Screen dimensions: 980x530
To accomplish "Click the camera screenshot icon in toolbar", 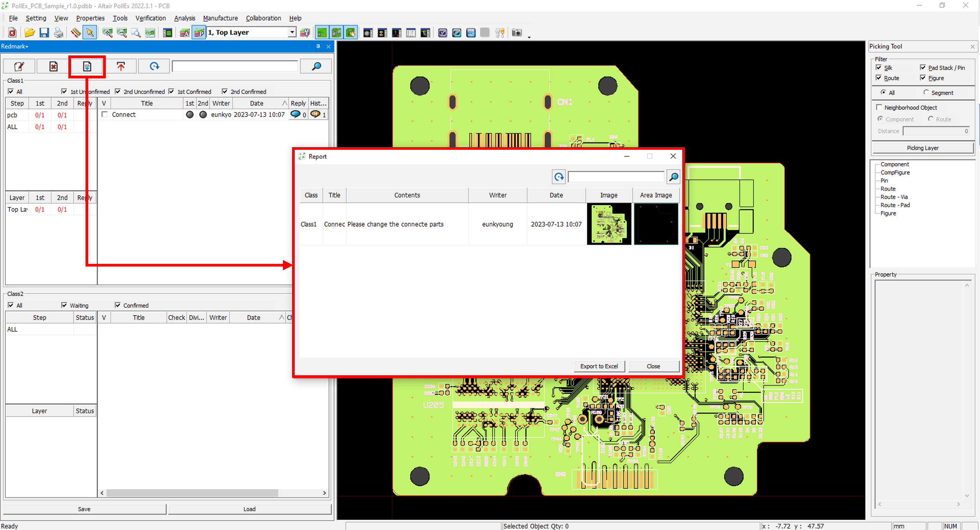I will coord(517,33).
